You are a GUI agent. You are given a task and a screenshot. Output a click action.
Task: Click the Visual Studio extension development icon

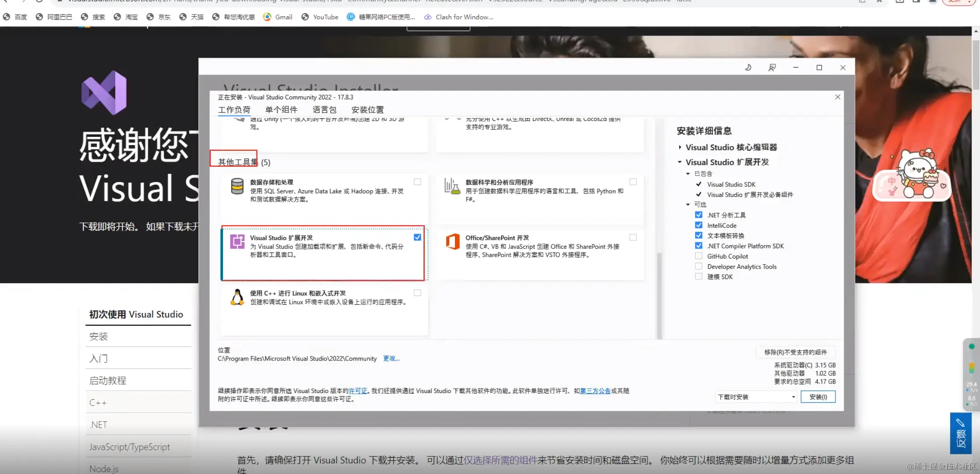coord(237,241)
